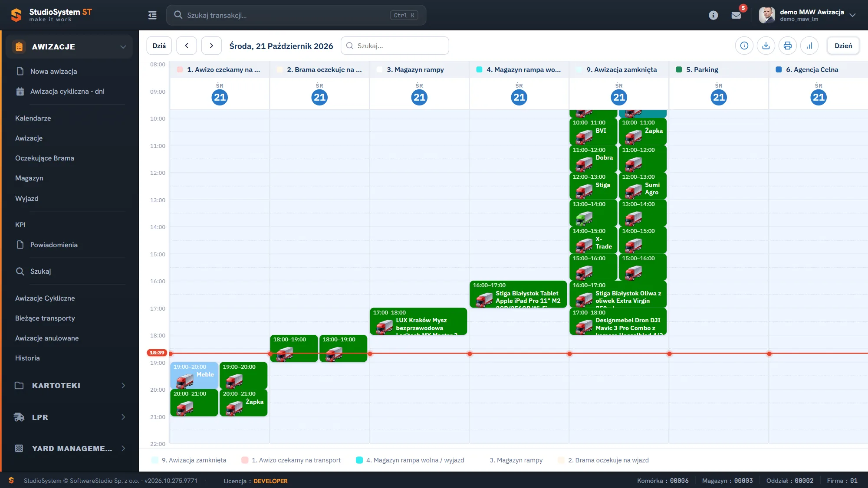The width and height of the screenshot is (868, 488).
Task: Click the 5. Parking green color swatch
Action: coord(679,69)
